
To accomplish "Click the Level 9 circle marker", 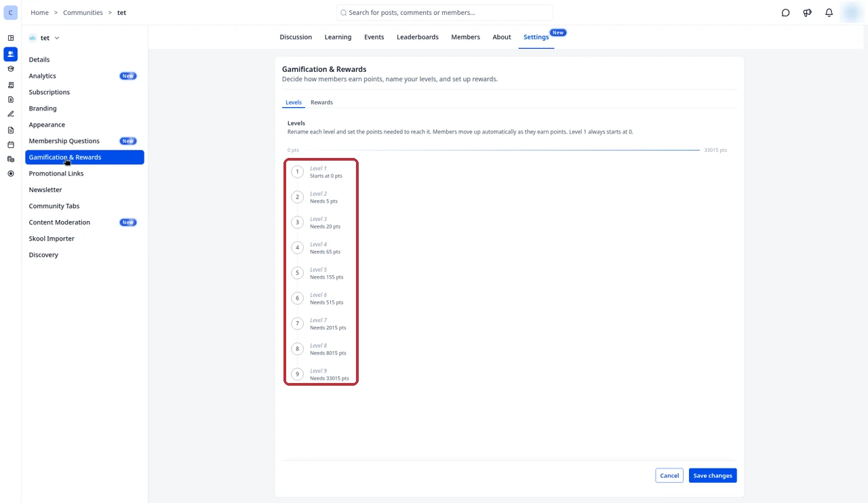I will coord(297,374).
